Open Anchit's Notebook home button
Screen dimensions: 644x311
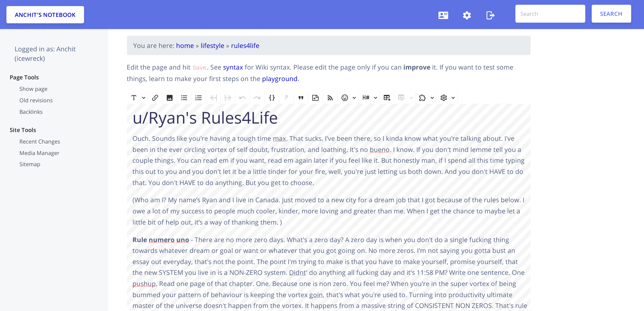[x=45, y=15]
